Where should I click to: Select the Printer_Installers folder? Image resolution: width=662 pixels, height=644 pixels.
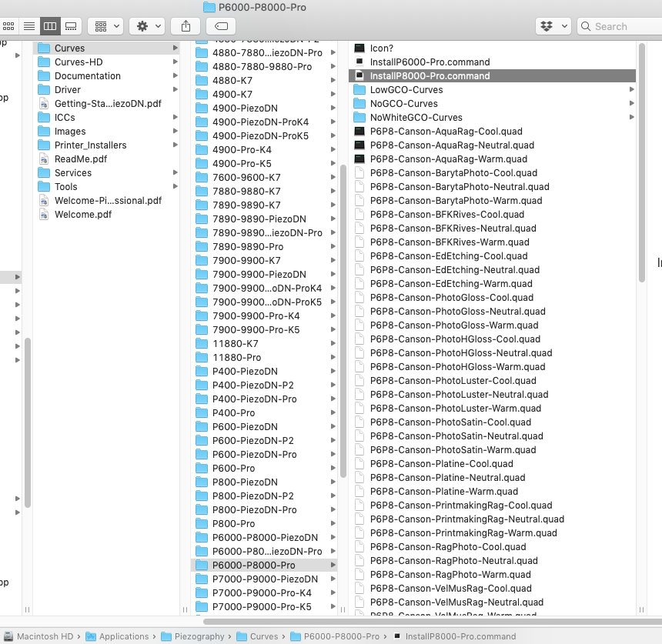(90, 145)
